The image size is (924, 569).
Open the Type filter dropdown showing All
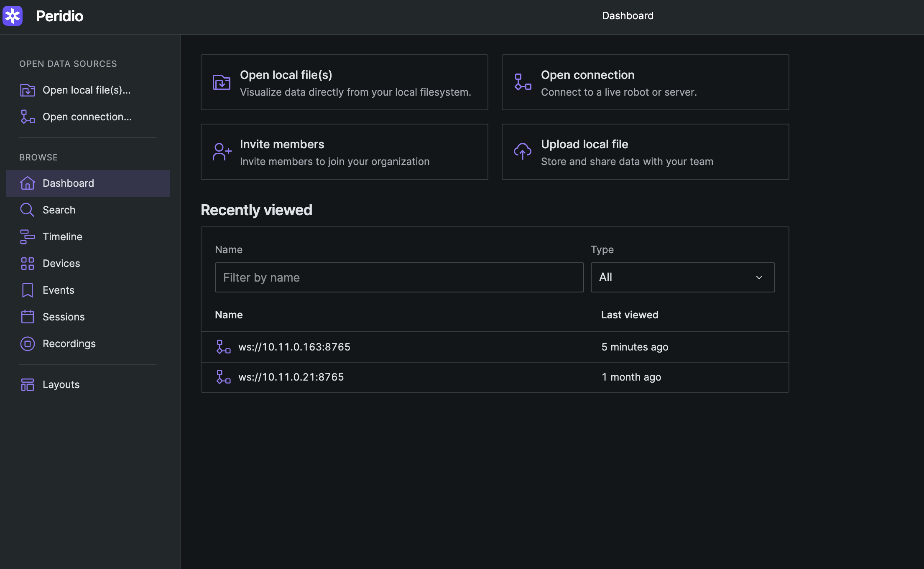click(683, 277)
